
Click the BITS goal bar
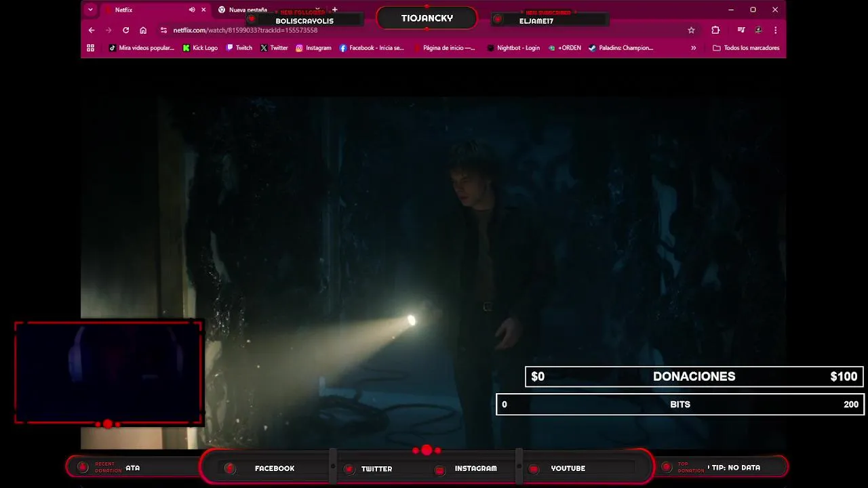point(680,405)
